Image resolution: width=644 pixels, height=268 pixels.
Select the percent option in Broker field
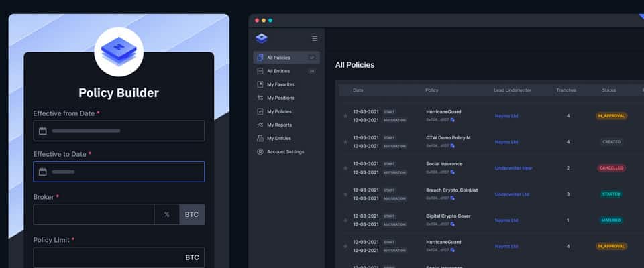point(167,214)
